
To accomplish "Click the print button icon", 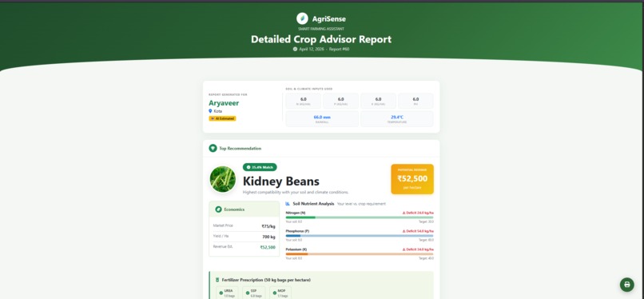I will tap(626, 285).
